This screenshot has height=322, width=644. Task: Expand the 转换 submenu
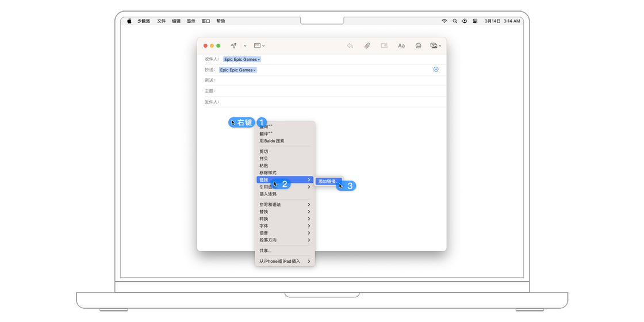click(x=285, y=219)
